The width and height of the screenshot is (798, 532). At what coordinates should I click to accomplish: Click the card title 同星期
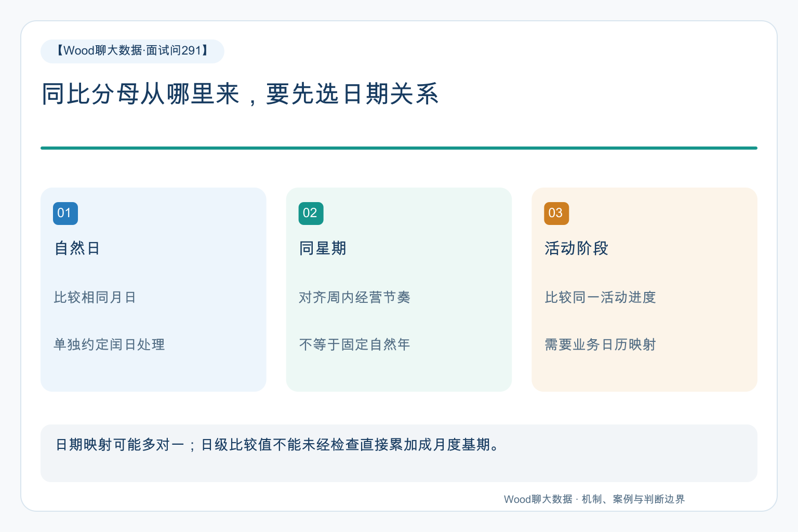click(323, 248)
